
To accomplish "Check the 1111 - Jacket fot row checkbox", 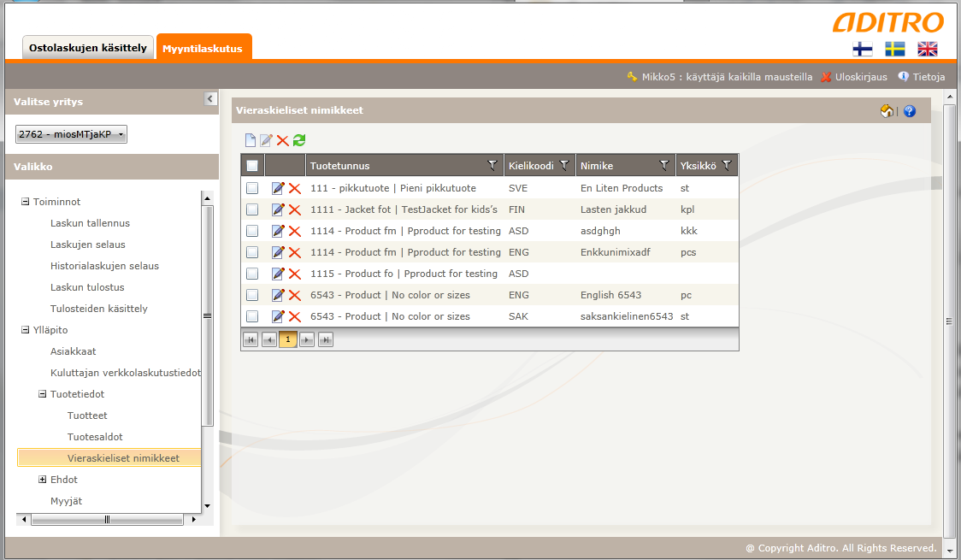I will click(252, 209).
